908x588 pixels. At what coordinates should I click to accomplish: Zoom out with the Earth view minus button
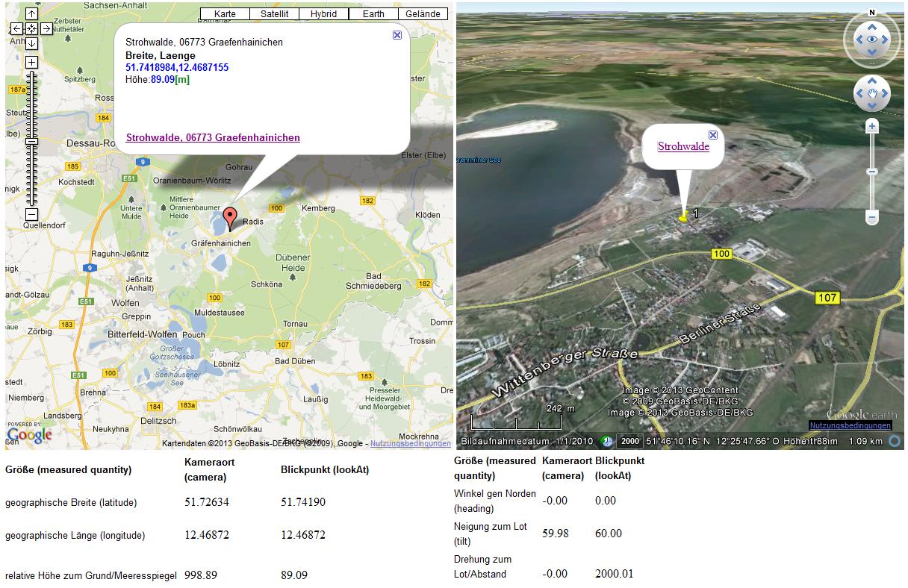(871, 217)
